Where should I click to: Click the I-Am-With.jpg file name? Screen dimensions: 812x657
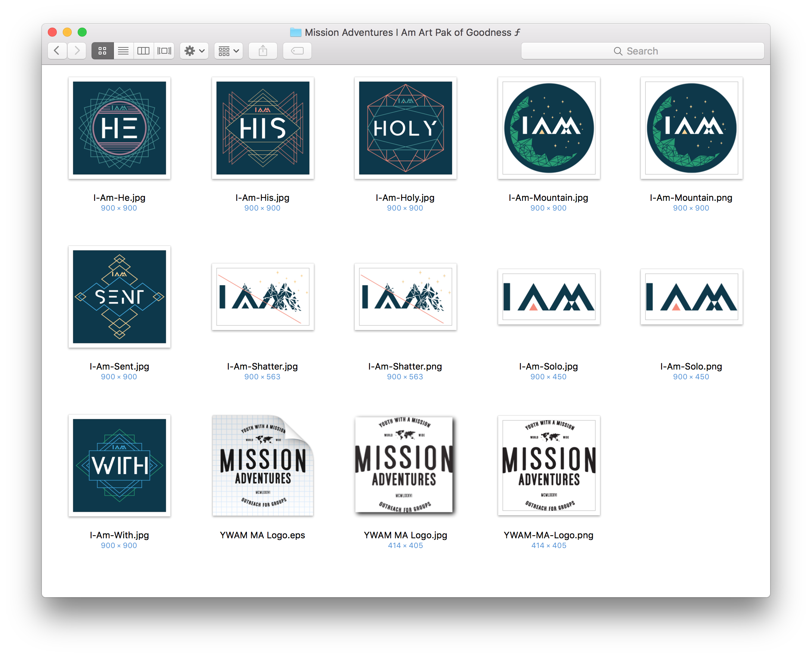(x=119, y=535)
